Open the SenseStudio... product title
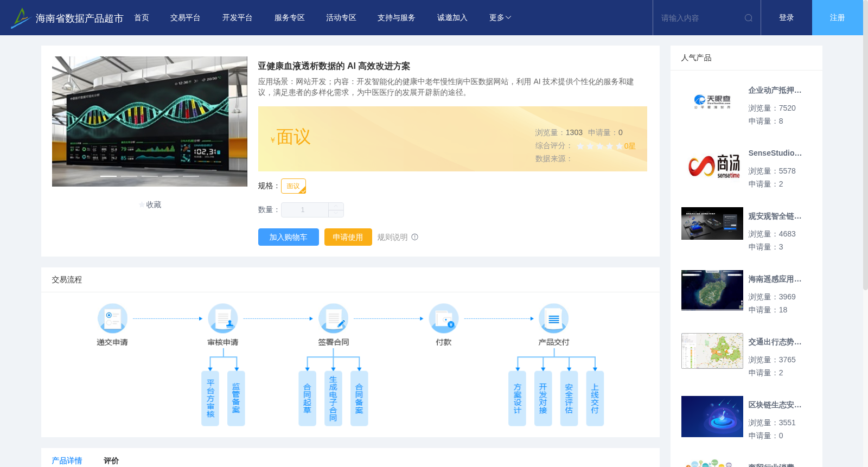This screenshot has width=868, height=467. point(775,153)
